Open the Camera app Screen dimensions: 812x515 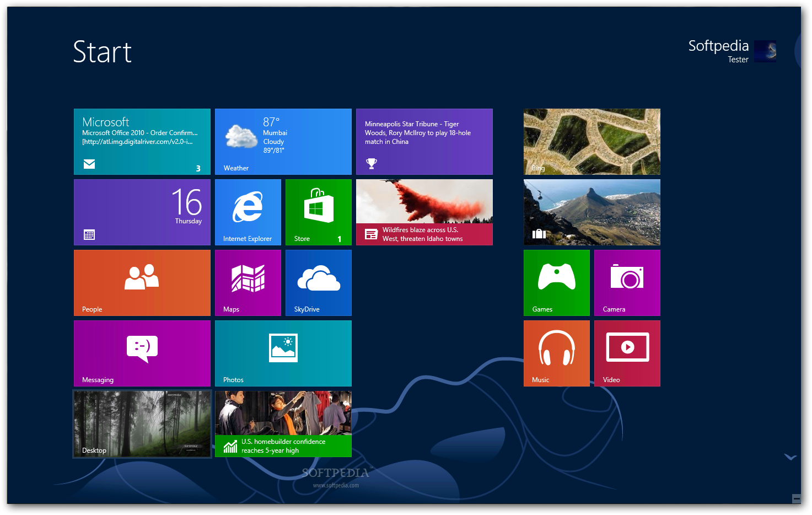(627, 283)
